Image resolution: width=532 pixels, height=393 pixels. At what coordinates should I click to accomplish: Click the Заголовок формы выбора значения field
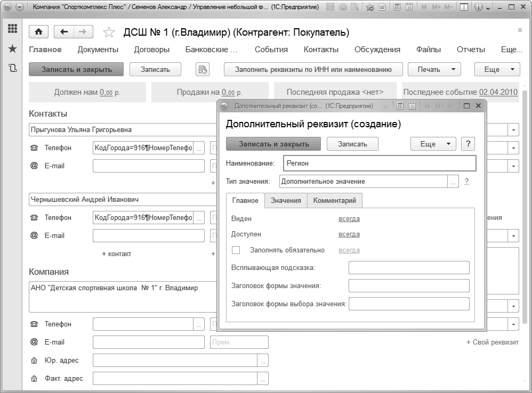[x=409, y=304]
